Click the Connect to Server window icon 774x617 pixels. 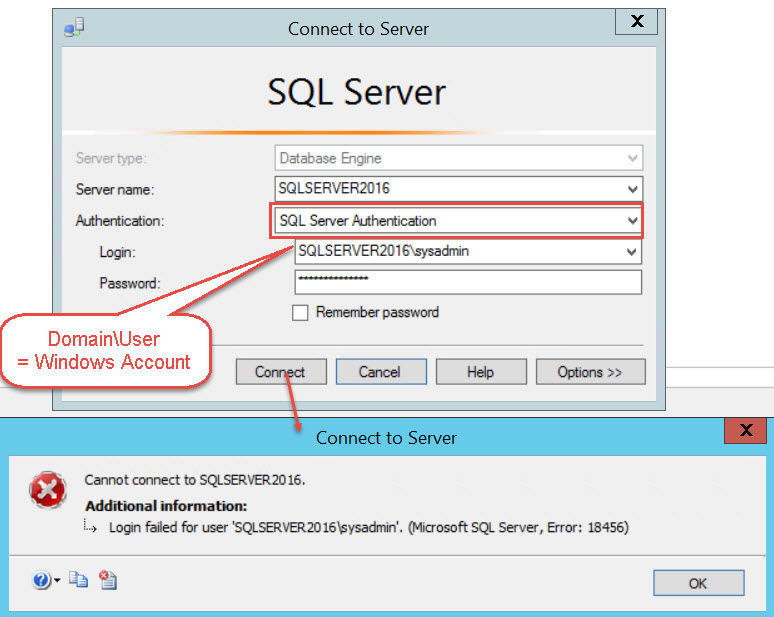pyautogui.click(x=74, y=27)
